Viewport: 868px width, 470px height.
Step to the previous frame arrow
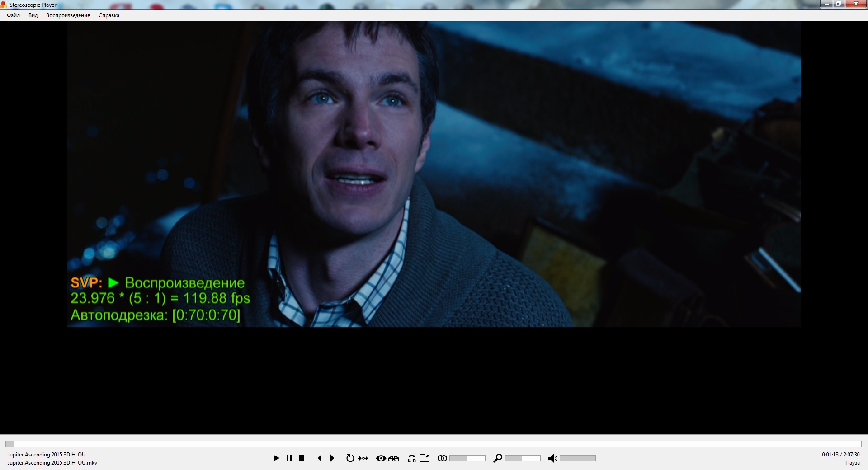point(320,458)
